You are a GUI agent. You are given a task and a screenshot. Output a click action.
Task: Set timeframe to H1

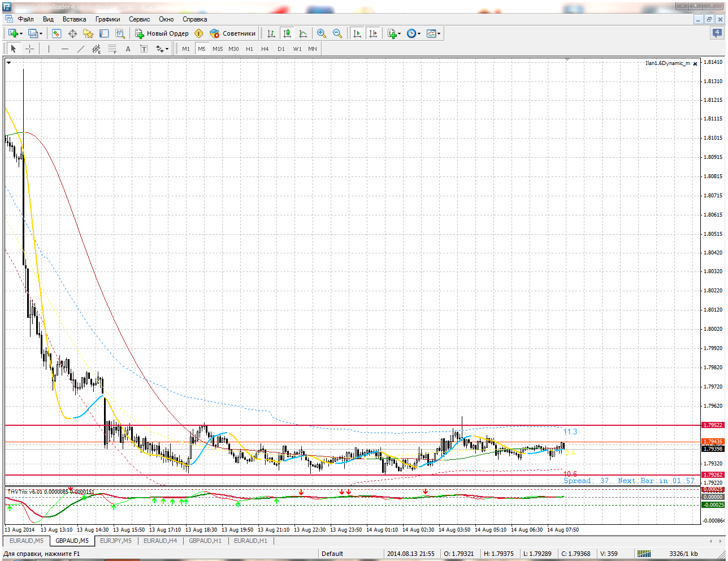tap(249, 49)
